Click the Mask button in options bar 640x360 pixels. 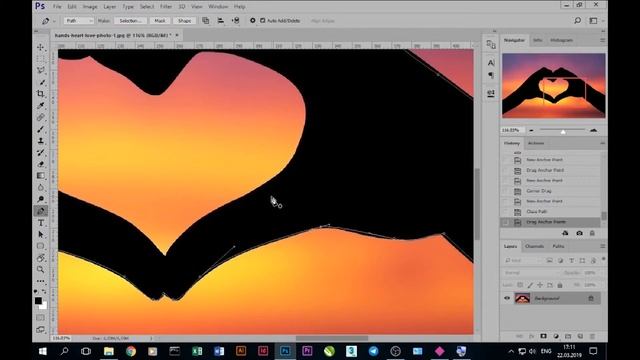tap(160, 21)
